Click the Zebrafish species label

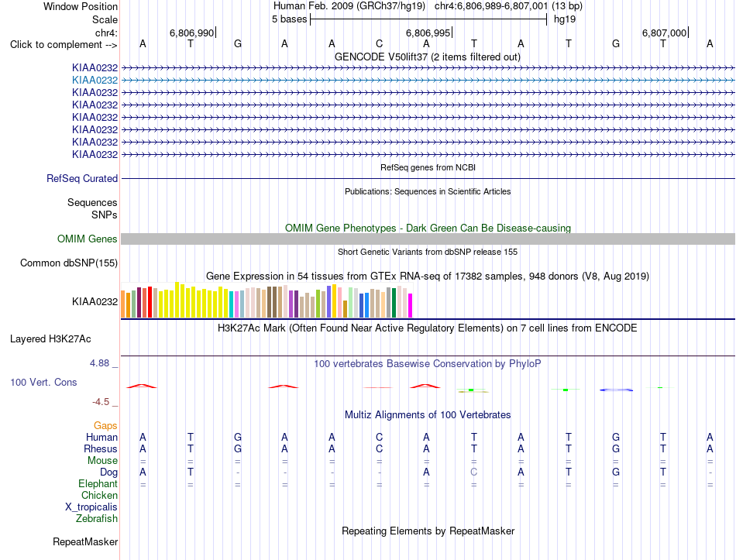[97, 519]
